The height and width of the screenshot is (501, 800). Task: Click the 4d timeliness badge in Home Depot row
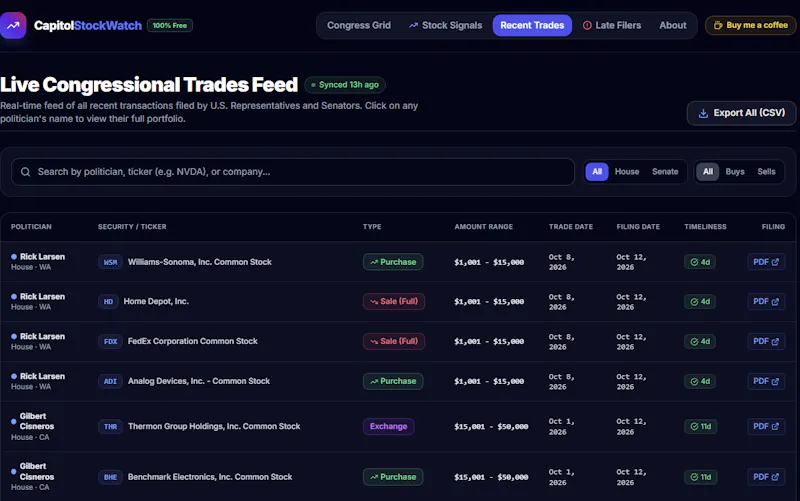(699, 302)
